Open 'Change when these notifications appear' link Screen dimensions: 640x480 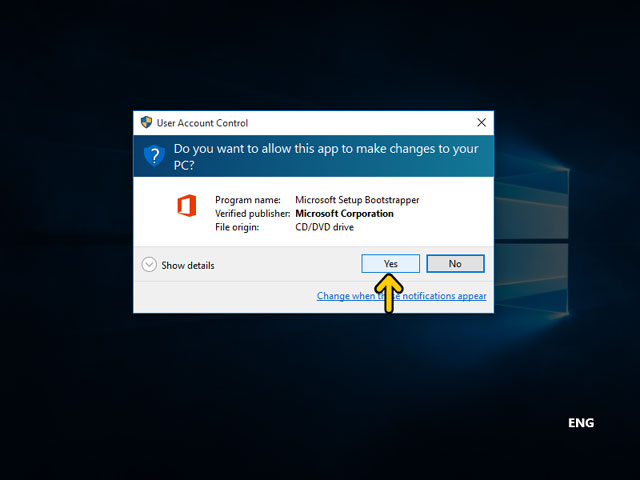coord(401,296)
